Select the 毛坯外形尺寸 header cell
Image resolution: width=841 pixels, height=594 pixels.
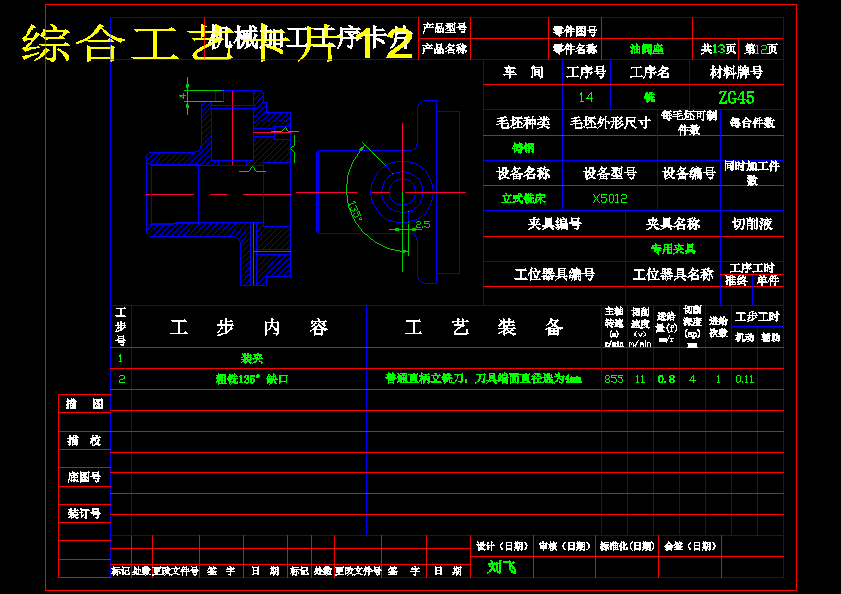pos(610,123)
